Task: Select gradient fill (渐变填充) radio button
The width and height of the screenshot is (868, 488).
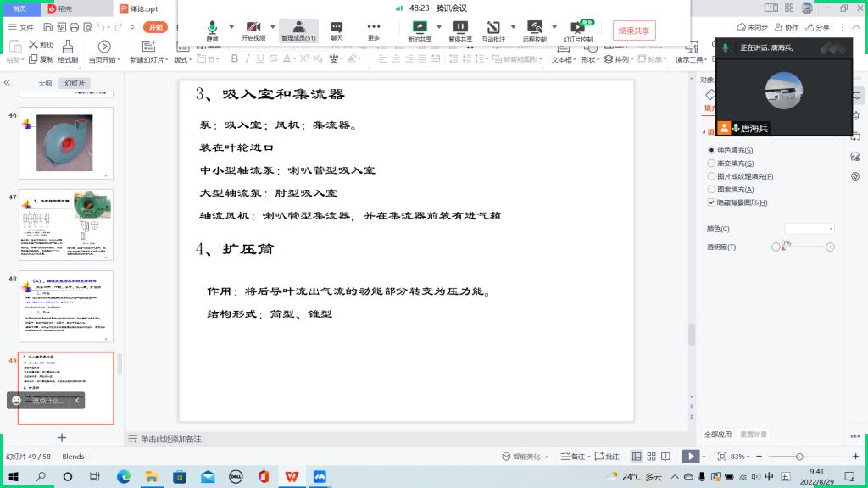Action: [711, 164]
